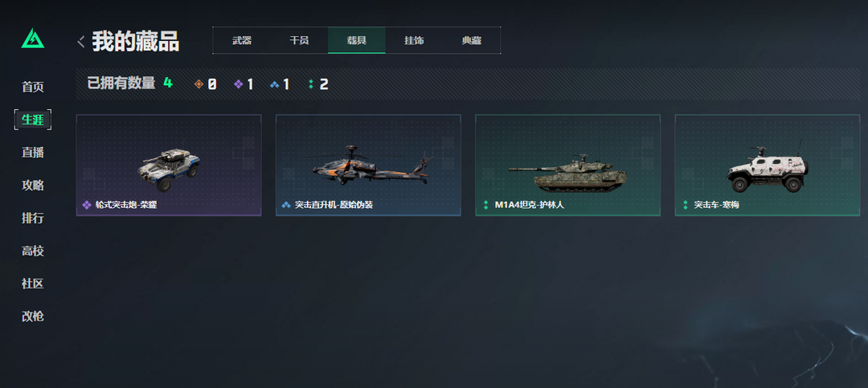
Task: Open the 排行 sidebar link
Action: click(33, 218)
